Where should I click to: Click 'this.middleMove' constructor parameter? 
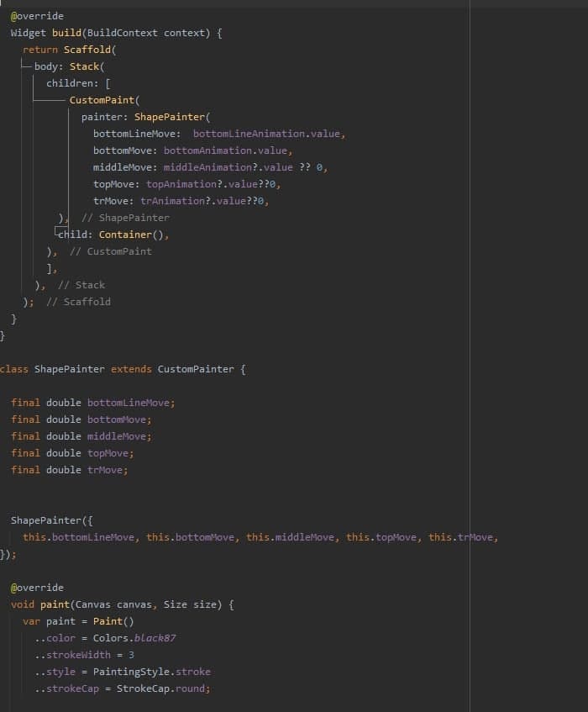(x=291, y=536)
